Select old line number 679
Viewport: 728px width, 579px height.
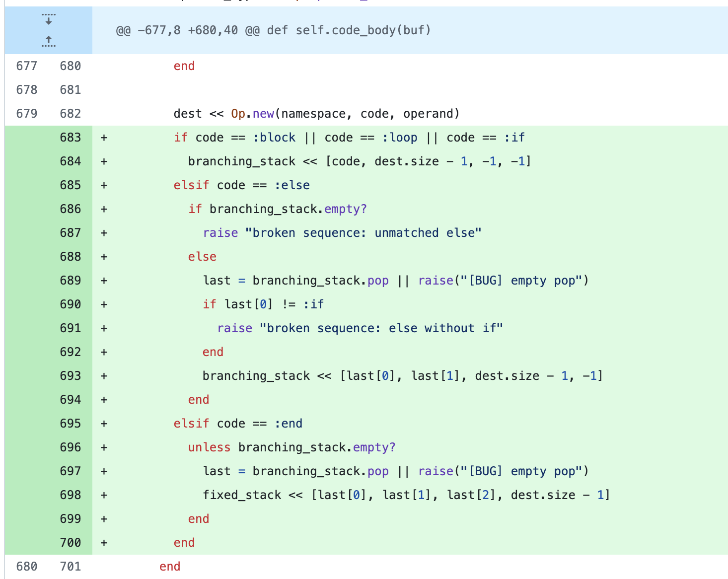[26, 114]
